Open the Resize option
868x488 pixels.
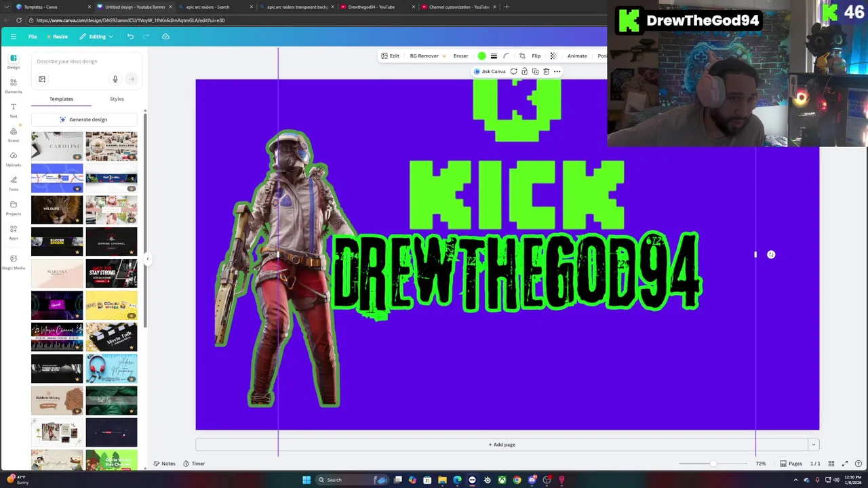click(57, 37)
